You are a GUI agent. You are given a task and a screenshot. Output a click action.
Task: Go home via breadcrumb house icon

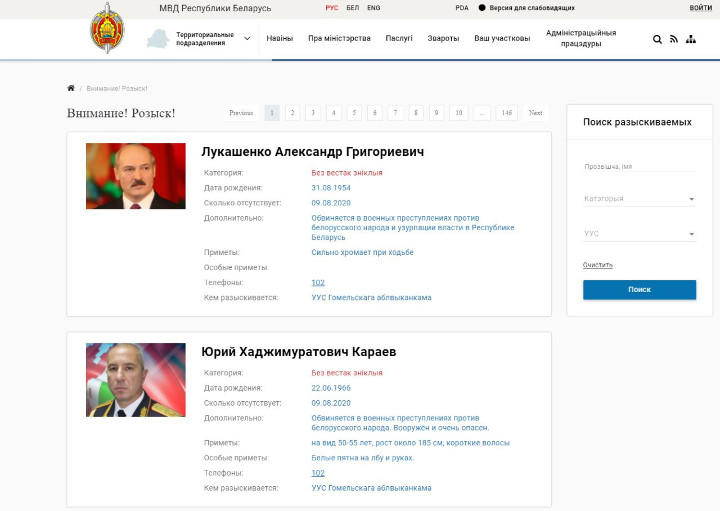tap(71, 88)
